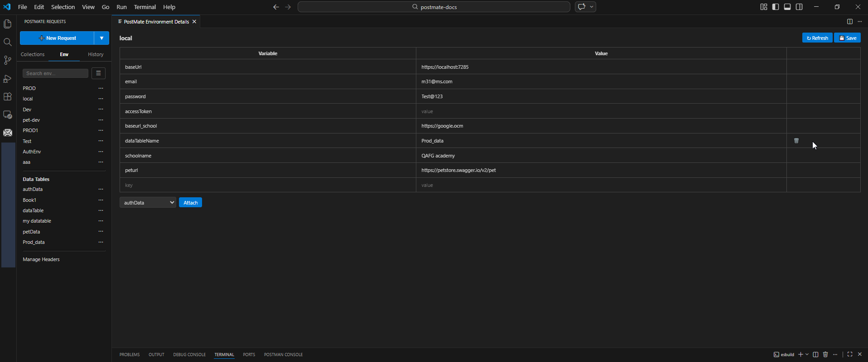Expand the New Request dropdown arrow
This screenshot has height=362, width=868.
tap(101, 38)
